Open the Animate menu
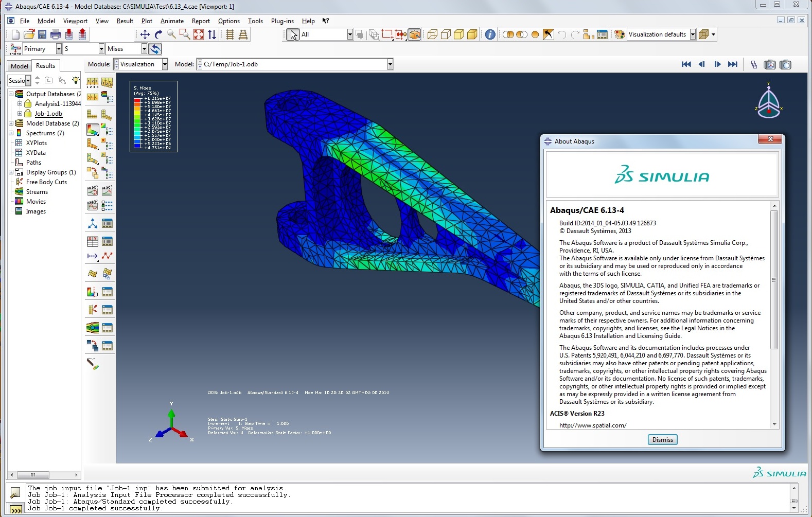Image resolution: width=812 pixels, height=517 pixels. tap(172, 21)
